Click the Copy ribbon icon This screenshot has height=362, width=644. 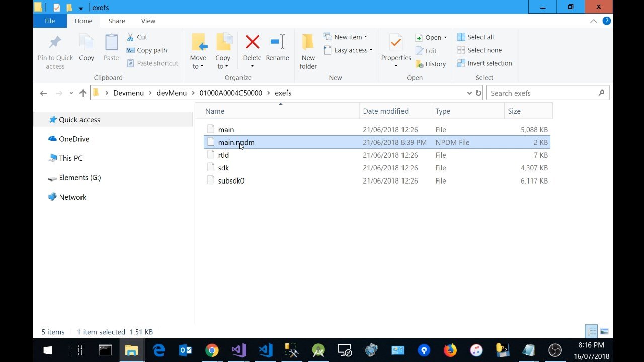tap(87, 43)
